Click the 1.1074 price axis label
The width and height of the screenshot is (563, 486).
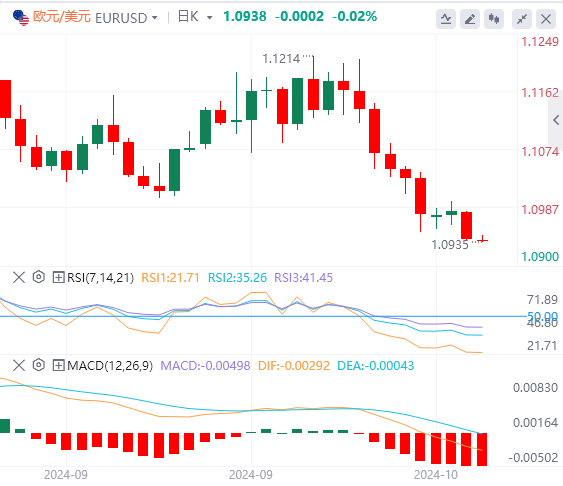pos(540,151)
